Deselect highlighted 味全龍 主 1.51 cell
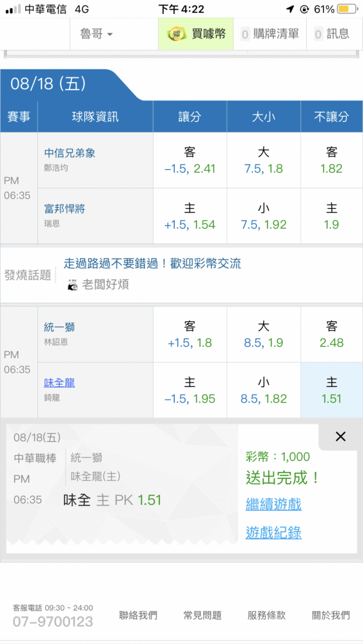Viewport: 363px width, 644px height. [332, 390]
